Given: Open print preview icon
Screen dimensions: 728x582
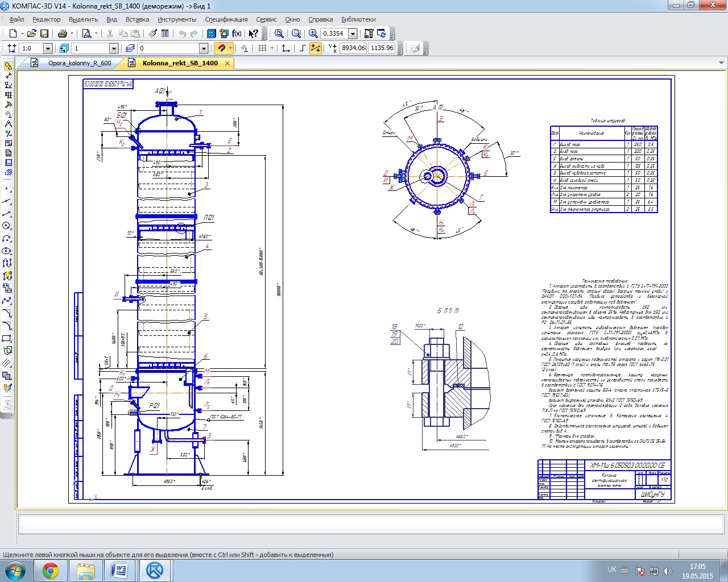Looking at the screenshot, I should [86, 34].
